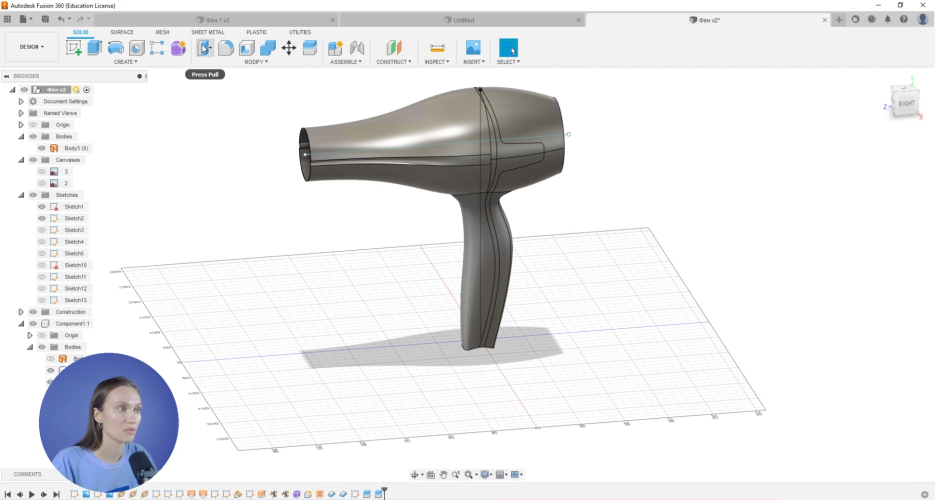Expand the Named Views node
Screen dimensions: 935x500
click(x=21, y=113)
